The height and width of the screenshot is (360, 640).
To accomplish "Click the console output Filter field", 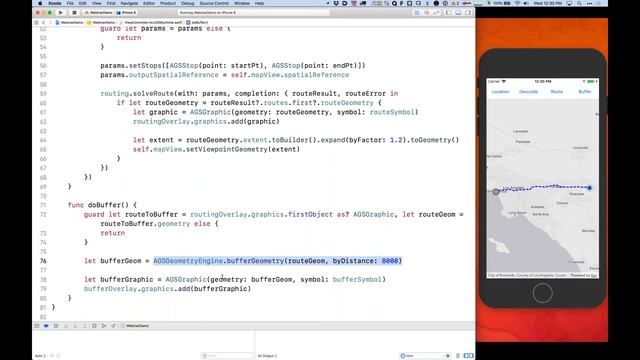I will coord(425,356).
